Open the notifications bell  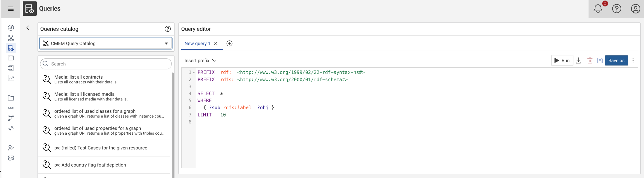pyautogui.click(x=598, y=9)
